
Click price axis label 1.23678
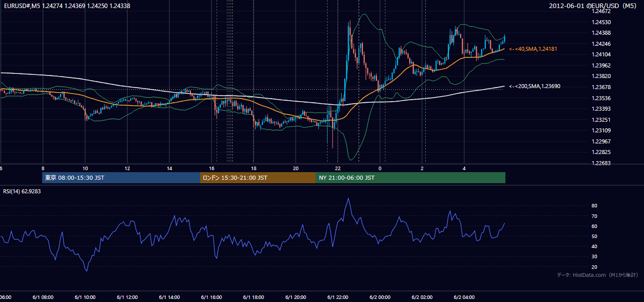[601, 87]
